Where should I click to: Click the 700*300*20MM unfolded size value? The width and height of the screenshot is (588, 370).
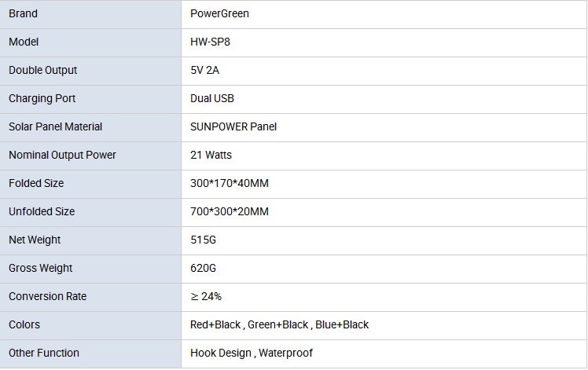(x=230, y=211)
